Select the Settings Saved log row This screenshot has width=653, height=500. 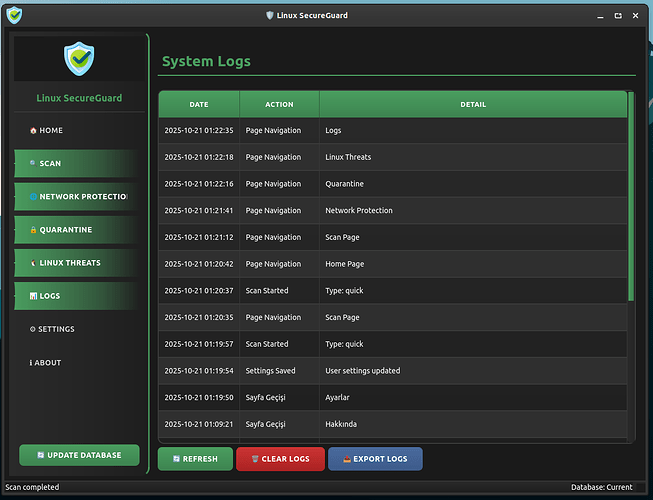pyautogui.click(x=392, y=371)
